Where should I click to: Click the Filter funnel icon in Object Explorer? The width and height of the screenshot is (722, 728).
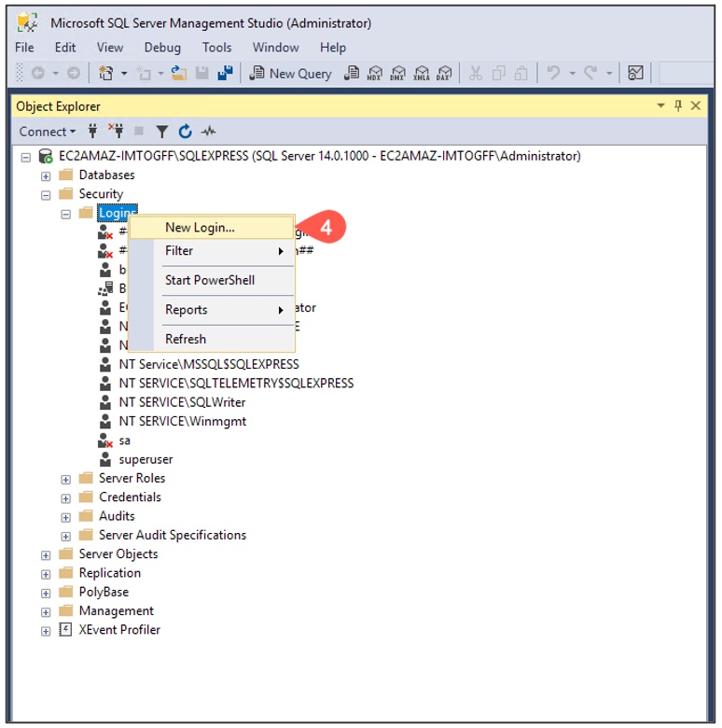coord(161,132)
